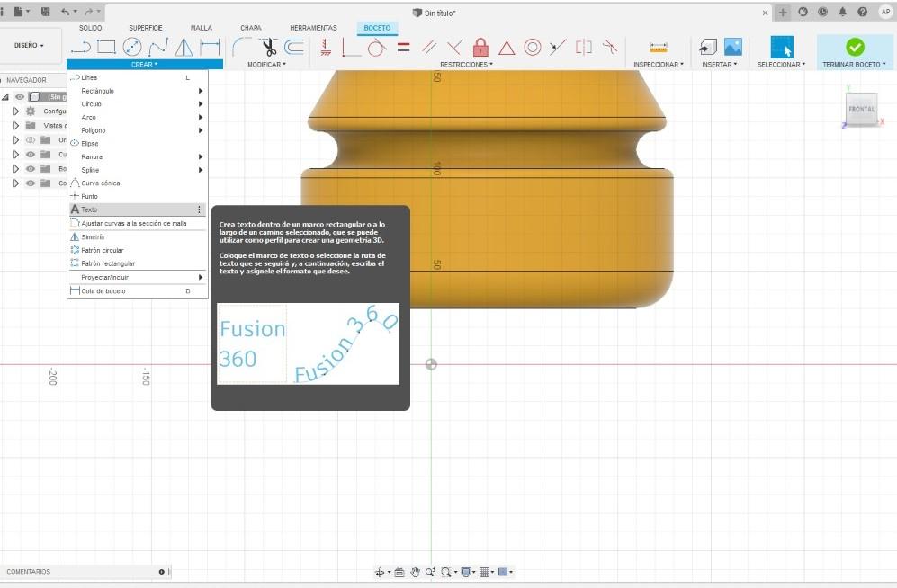Open the insert image icon

click(733, 47)
